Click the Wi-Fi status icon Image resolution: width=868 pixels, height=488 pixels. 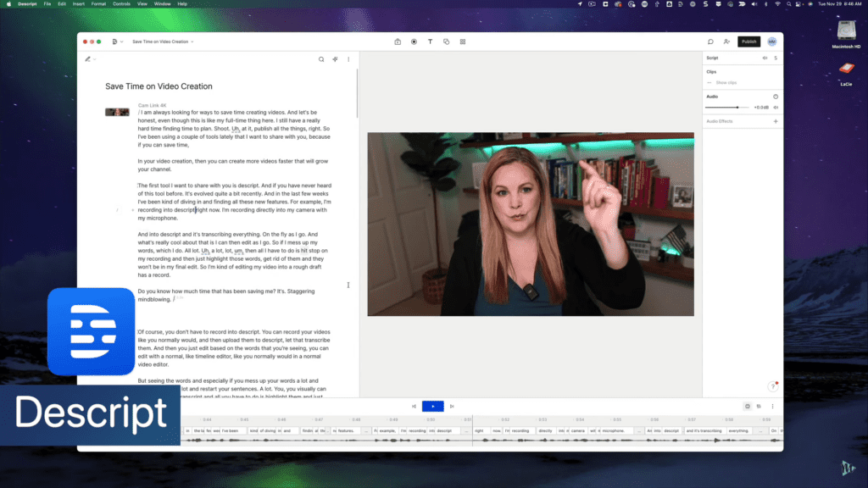(778, 4)
